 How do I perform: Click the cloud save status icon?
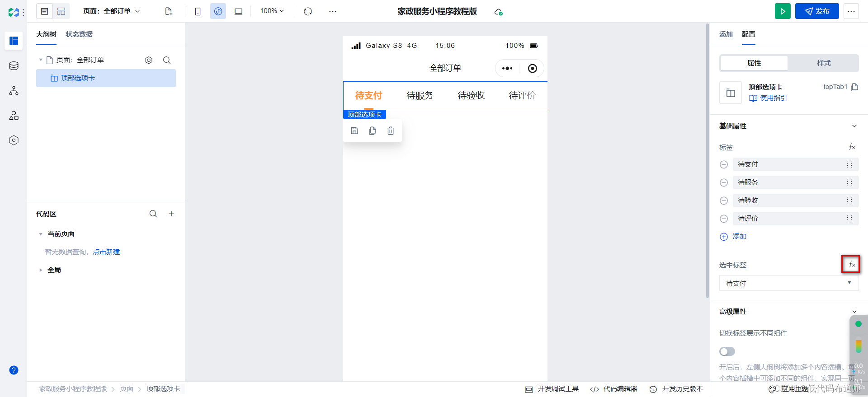pyautogui.click(x=498, y=12)
